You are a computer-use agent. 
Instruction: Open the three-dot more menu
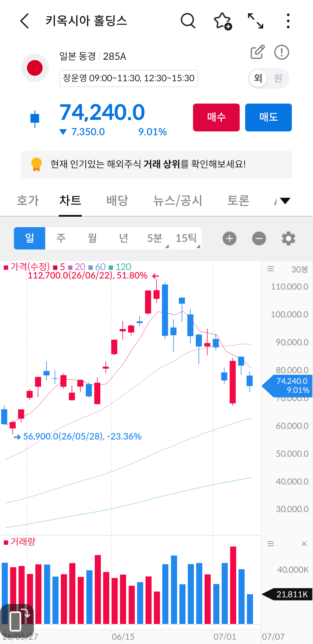pyautogui.click(x=288, y=21)
